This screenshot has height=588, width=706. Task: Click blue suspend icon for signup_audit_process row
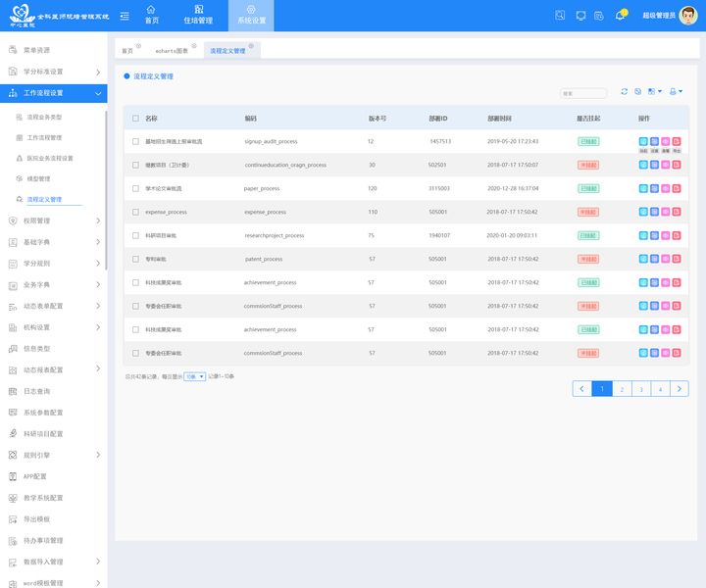[x=643, y=141]
